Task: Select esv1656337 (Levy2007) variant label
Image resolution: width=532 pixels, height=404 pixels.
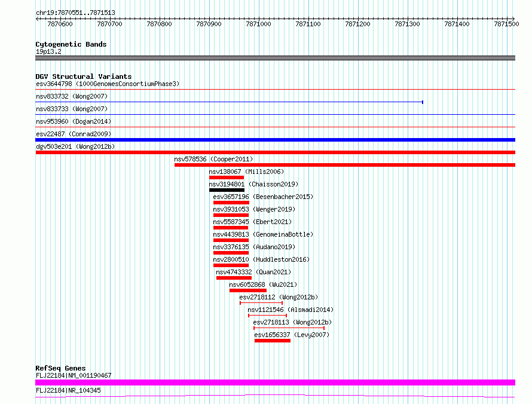Action: pos(292,335)
